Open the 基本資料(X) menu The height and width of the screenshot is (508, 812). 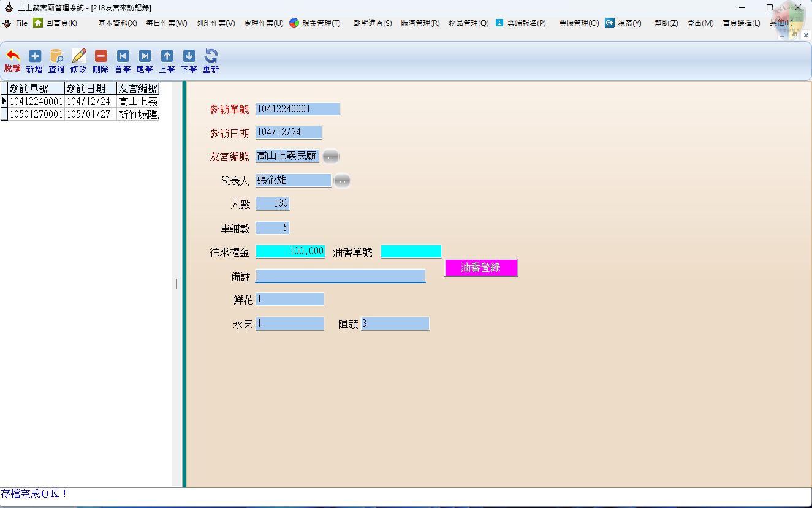coord(118,23)
